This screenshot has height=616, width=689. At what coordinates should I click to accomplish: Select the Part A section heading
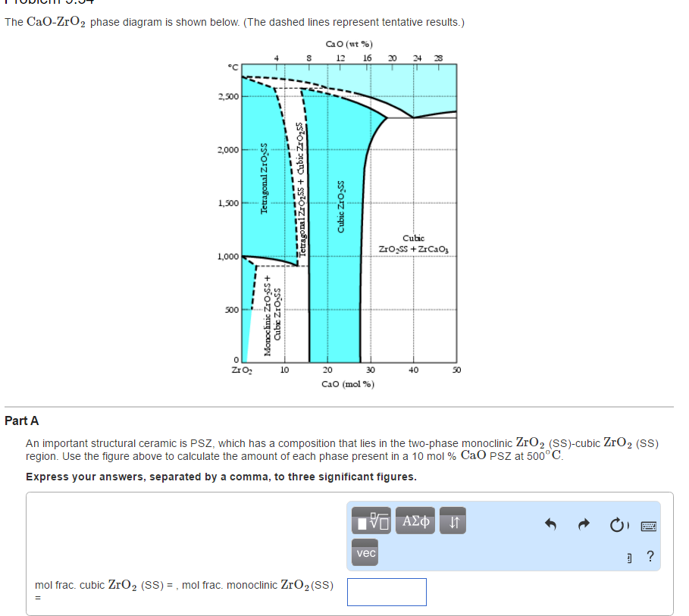20,420
